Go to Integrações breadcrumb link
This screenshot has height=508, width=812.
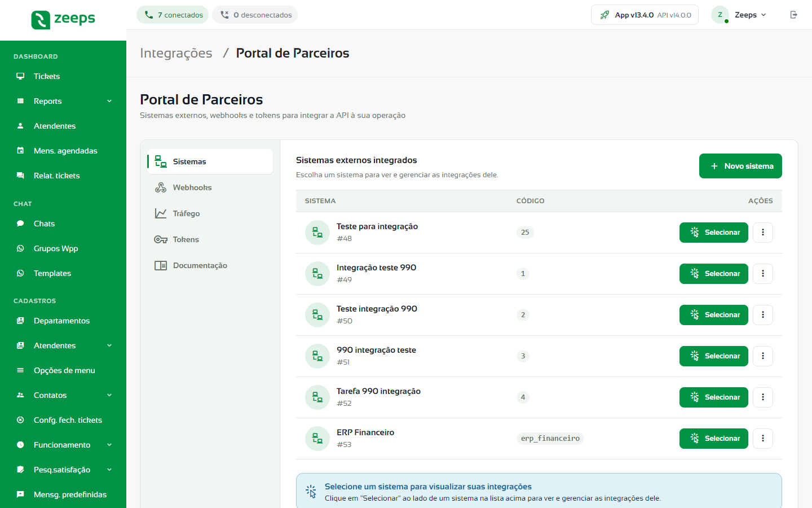click(x=176, y=53)
